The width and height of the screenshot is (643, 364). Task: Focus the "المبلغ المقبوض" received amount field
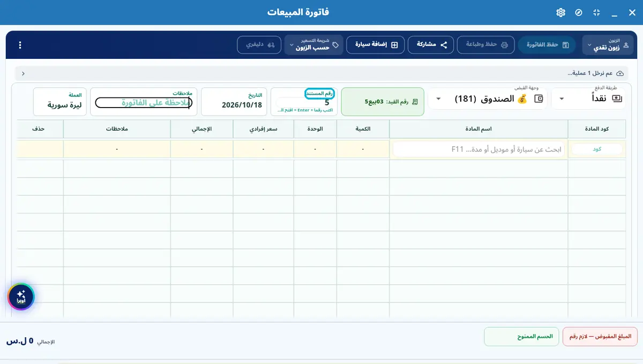(600, 336)
